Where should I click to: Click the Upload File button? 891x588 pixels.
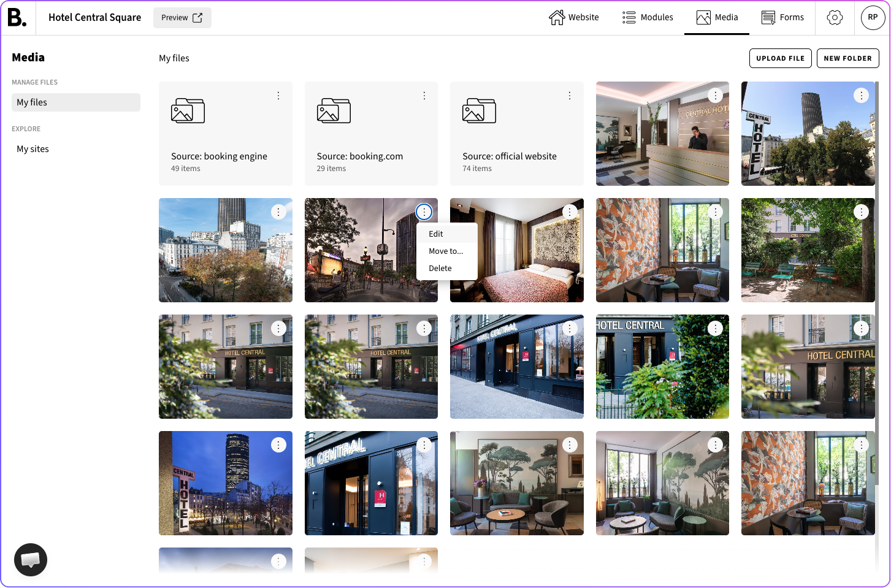(781, 58)
